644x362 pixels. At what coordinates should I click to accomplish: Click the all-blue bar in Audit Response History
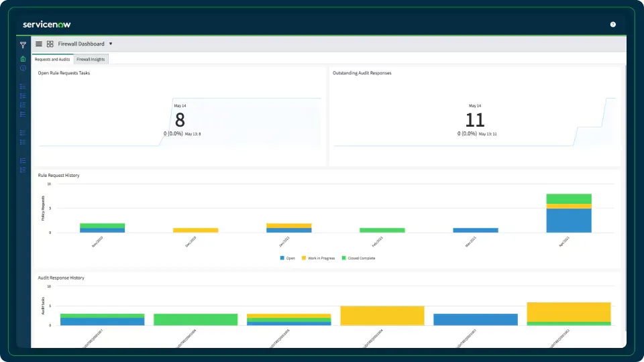(x=476, y=320)
